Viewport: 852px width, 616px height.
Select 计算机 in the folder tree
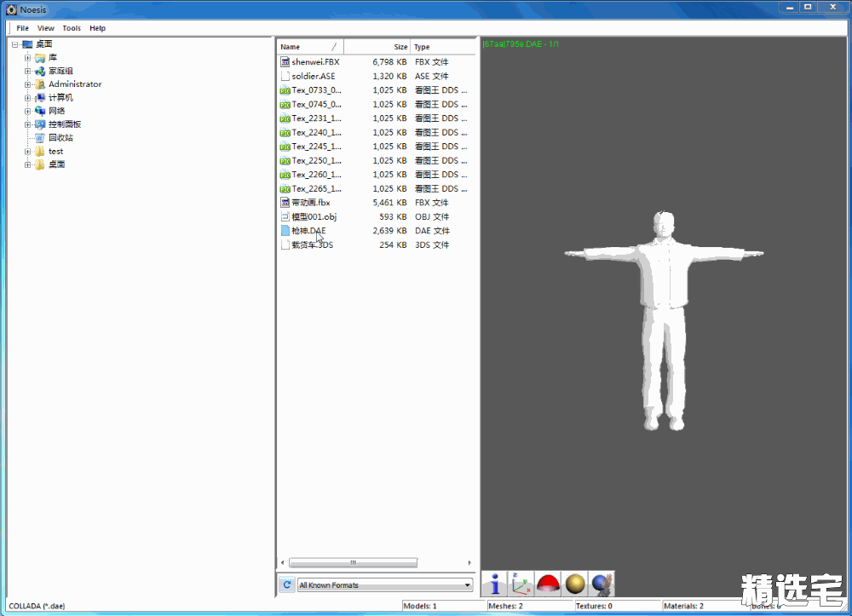[60, 97]
